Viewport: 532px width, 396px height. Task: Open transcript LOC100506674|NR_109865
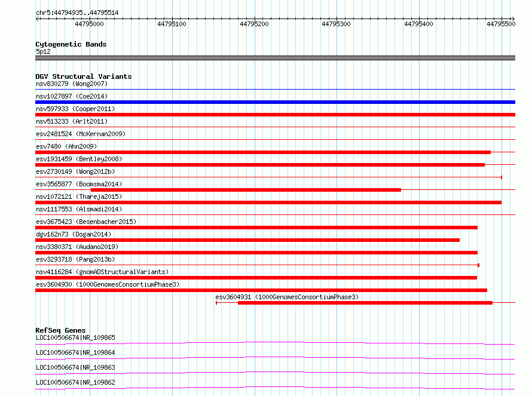[76, 337]
